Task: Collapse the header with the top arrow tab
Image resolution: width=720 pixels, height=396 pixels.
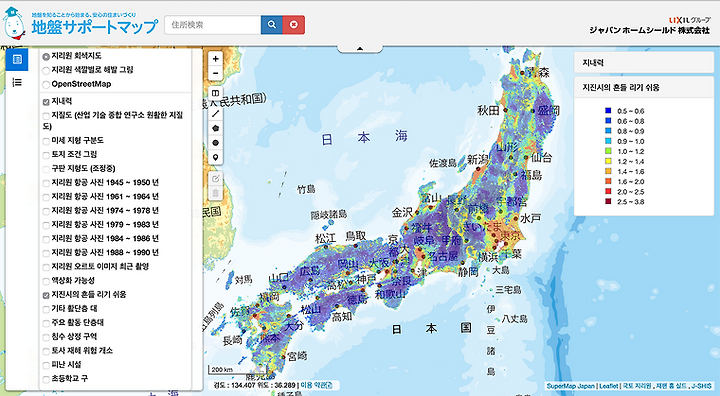Action: click(x=360, y=48)
